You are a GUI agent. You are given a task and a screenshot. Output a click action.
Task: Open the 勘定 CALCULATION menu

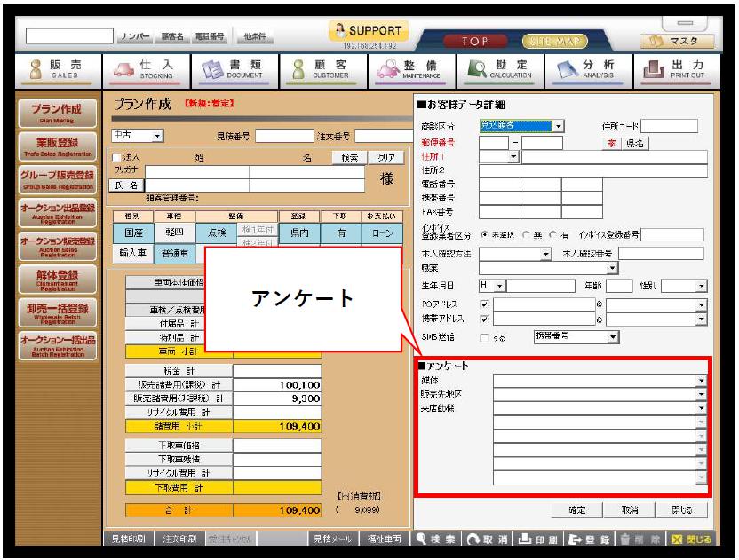[x=501, y=70]
